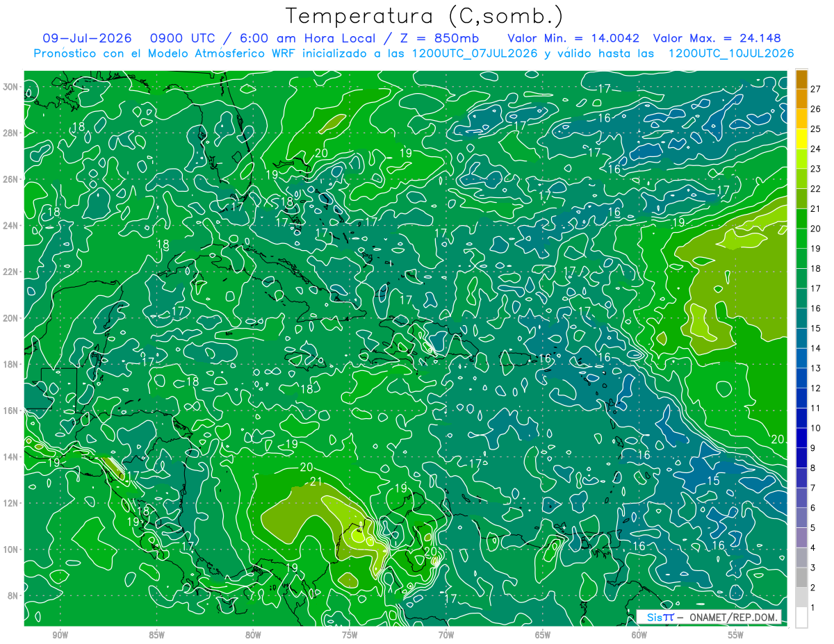
Task: Click latitude label 12N on left axis
Action: [10, 503]
